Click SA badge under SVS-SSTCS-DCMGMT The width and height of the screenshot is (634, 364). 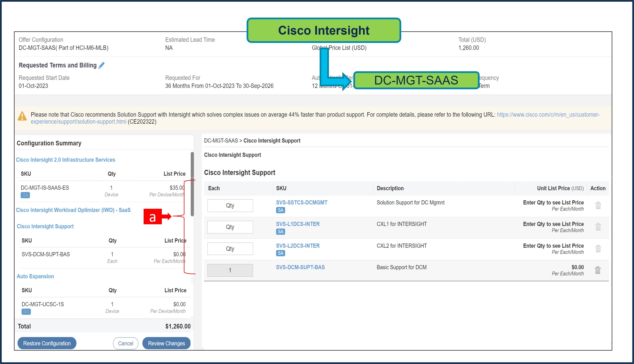point(280,210)
